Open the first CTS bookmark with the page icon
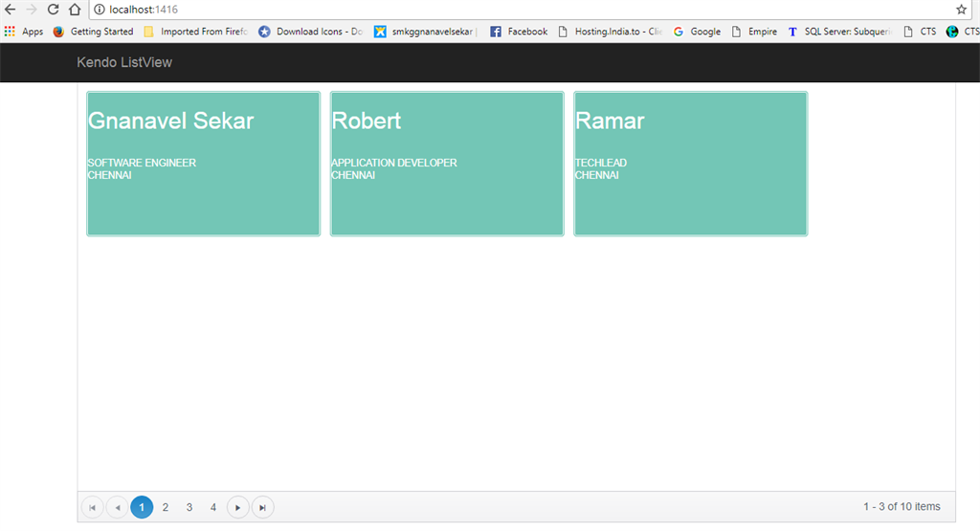Image resolution: width=980 pixels, height=531 pixels. [920, 32]
